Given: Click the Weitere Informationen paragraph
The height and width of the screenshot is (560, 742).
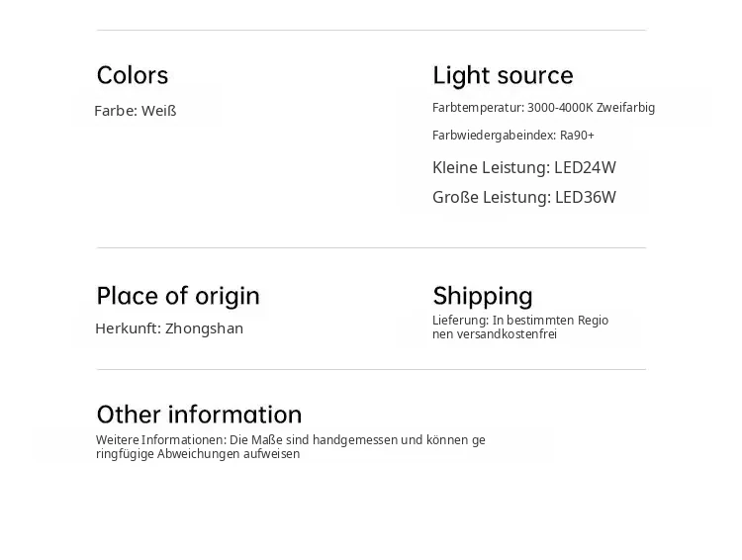Looking at the screenshot, I should [291, 447].
